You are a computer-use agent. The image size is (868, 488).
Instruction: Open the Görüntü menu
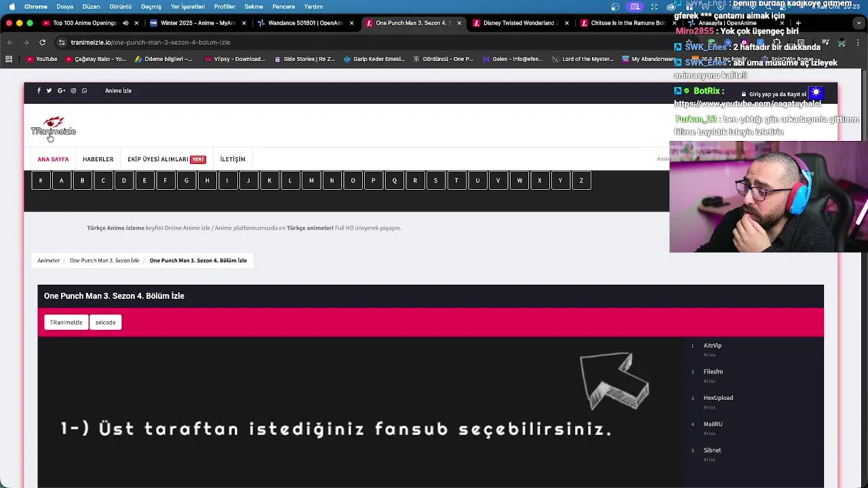(x=121, y=7)
